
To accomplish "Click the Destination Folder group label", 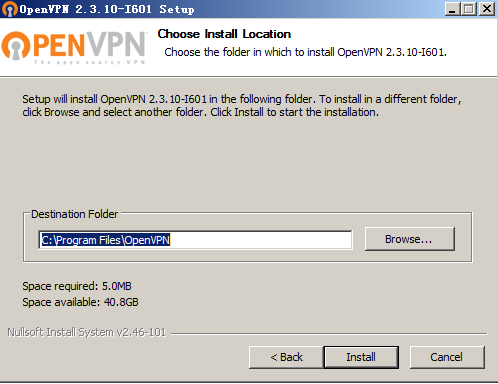I will click(x=74, y=214).
